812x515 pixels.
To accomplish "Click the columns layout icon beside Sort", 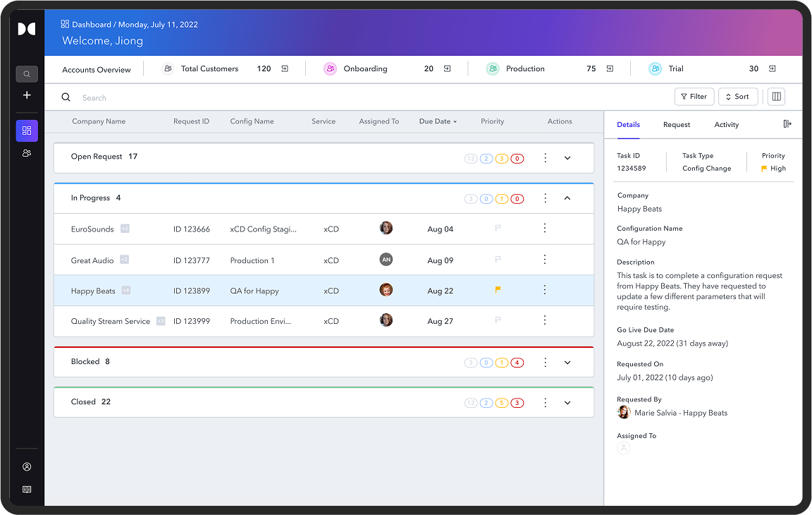I will pos(776,97).
